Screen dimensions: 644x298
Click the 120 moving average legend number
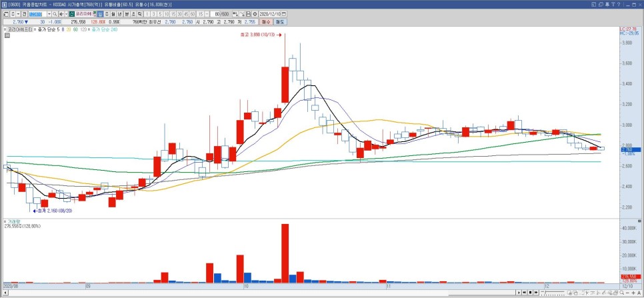tap(83, 29)
